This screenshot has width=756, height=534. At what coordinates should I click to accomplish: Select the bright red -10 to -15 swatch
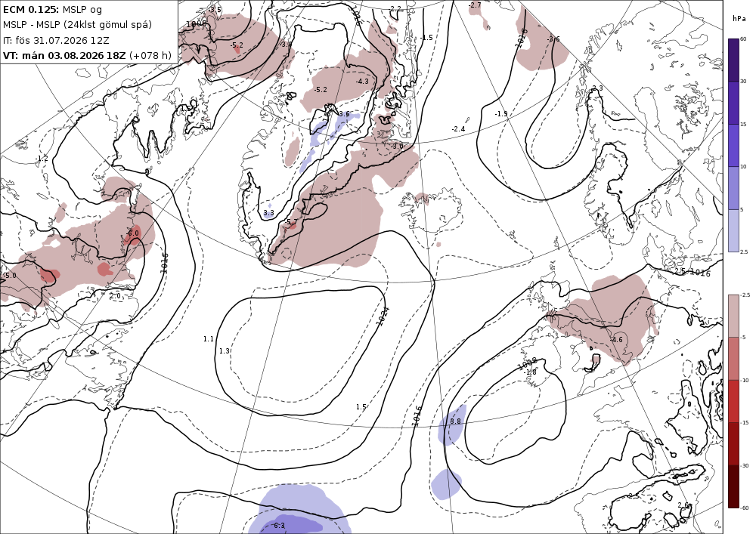point(733,401)
